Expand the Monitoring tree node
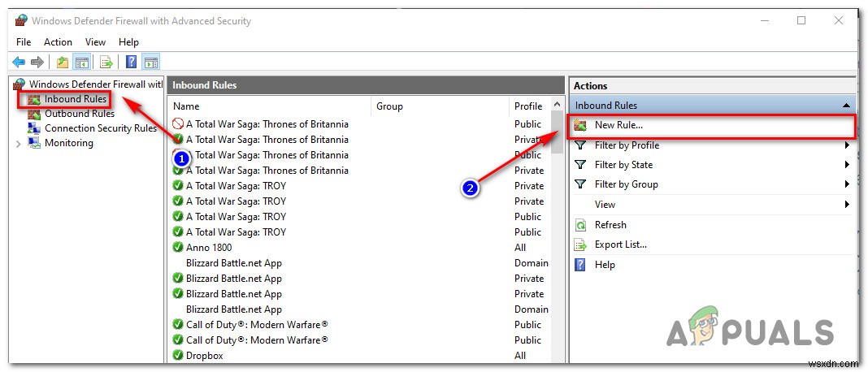Image resolution: width=868 pixels, height=372 pixels. pyautogui.click(x=19, y=144)
